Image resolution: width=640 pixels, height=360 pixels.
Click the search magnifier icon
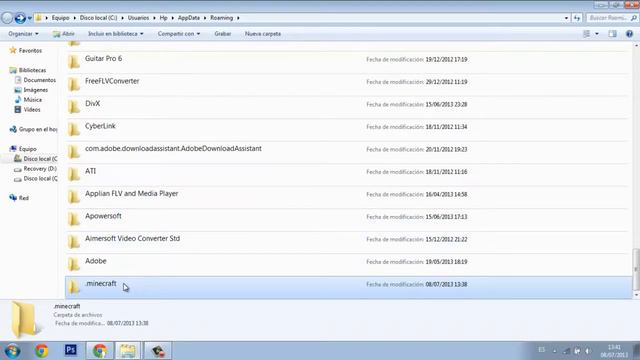633,18
